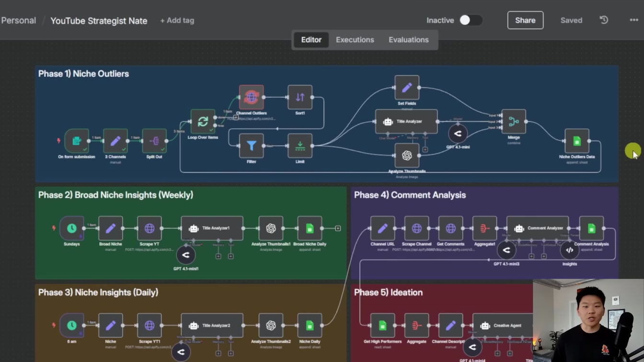Select the Niche Outliers Data sheet node
The height and width of the screenshot is (362, 644).
(x=577, y=141)
